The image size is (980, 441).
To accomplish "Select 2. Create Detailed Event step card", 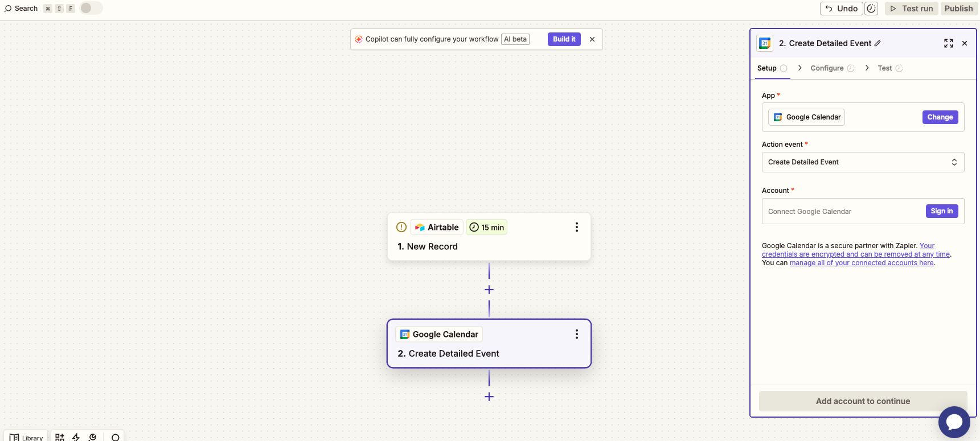I will click(x=489, y=344).
